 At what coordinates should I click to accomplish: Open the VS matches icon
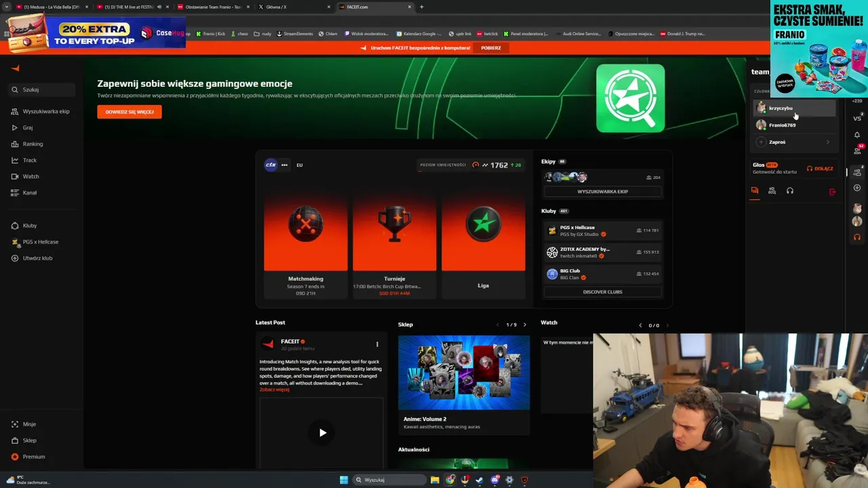coord(857,118)
